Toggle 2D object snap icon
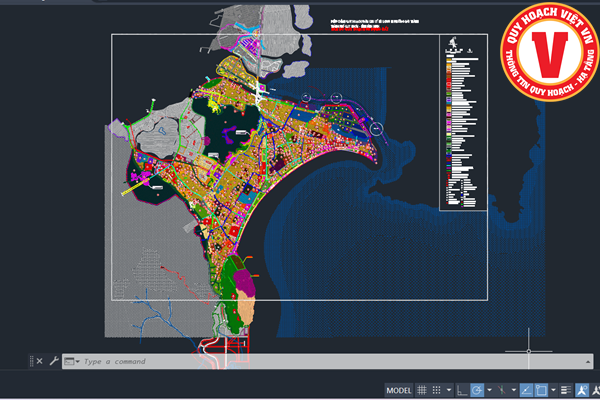This screenshot has height=400, width=600. (541, 390)
